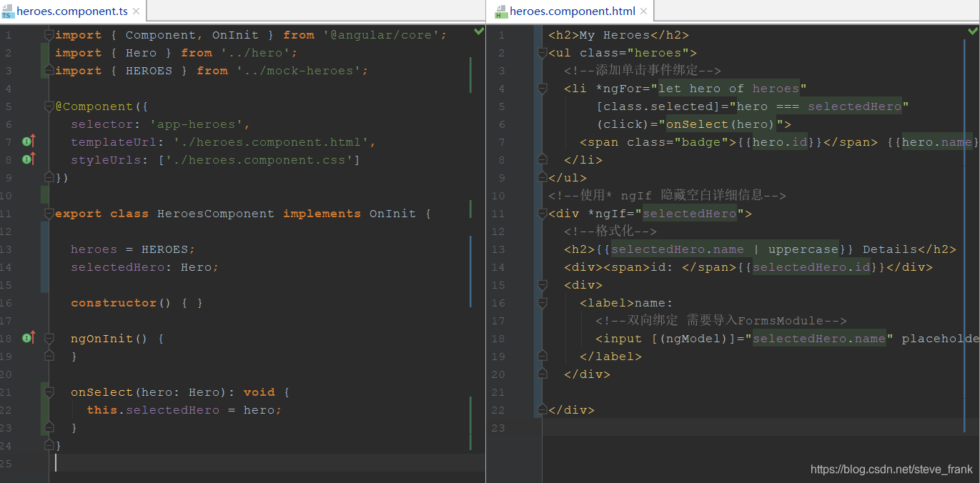Click the './heroes.component.html' templateUrl string
The width and height of the screenshot is (980, 483).
[271, 142]
